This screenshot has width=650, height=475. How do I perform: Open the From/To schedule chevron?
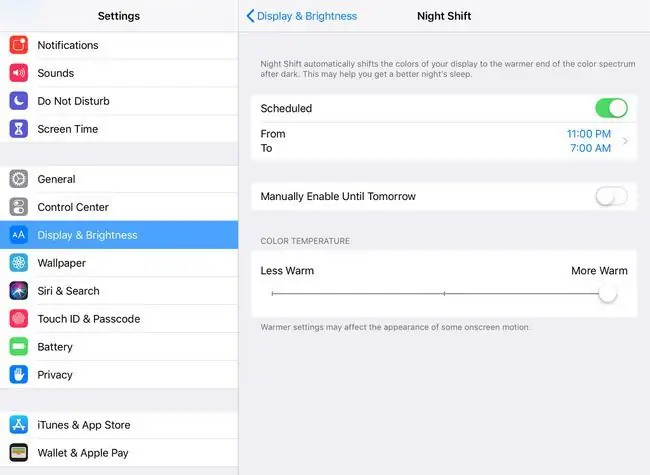coord(625,141)
